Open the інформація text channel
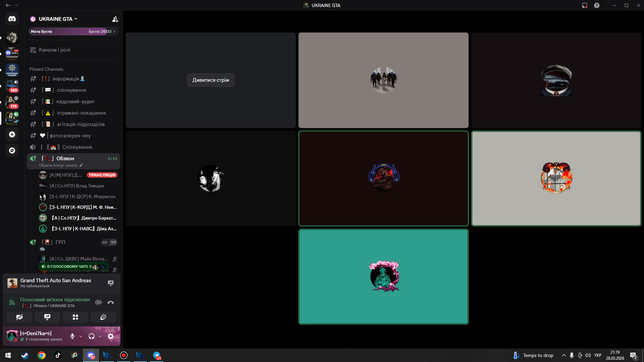Image resolution: width=644 pixels, height=362 pixels. pyautogui.click(x=73, y=78)
